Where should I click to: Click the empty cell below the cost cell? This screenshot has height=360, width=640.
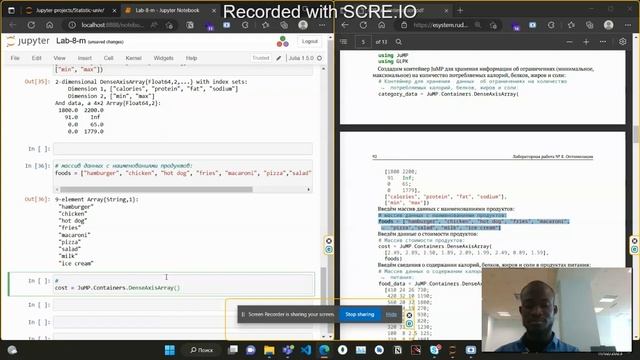tap(183, 304)
